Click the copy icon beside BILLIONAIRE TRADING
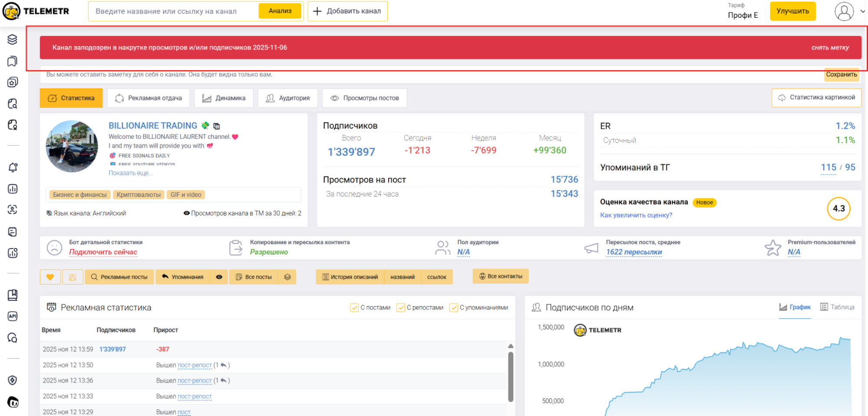 (x=217, y=126)
